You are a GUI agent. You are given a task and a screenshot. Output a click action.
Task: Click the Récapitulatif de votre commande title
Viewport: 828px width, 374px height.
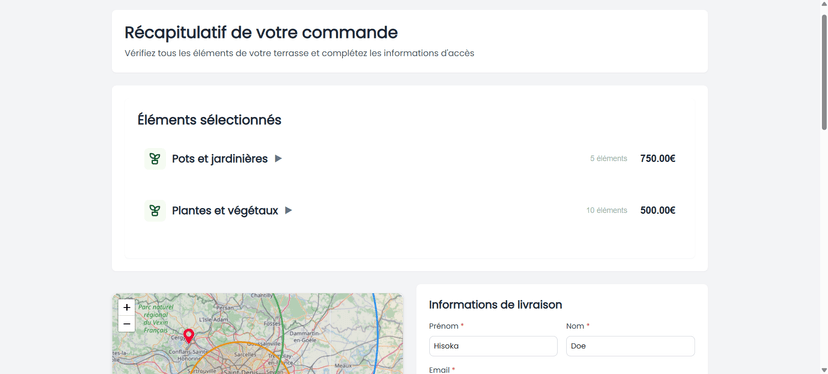tap(261, 33)
